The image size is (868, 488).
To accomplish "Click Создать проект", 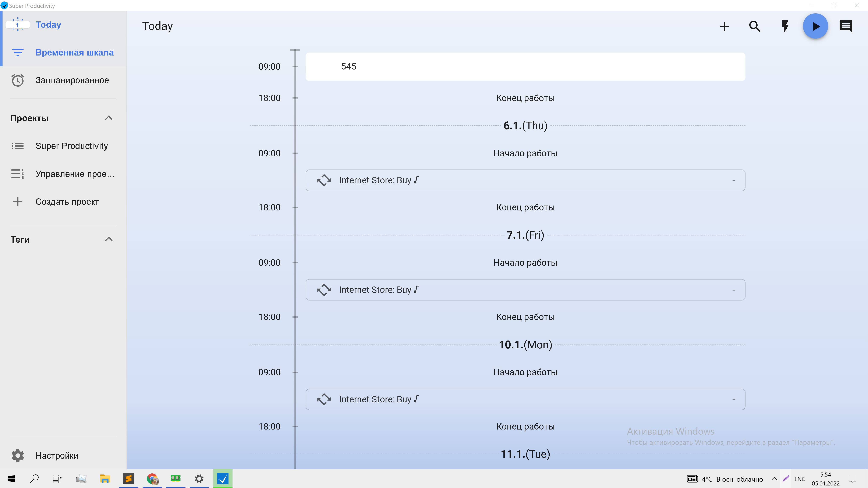I will 66,201.
